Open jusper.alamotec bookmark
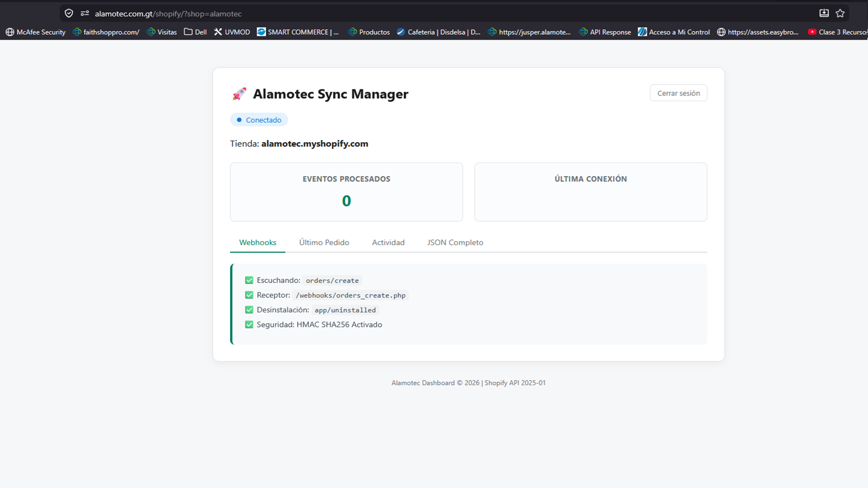Image resolution: width=868 pixels, height=488 pixels. tap(529, 32)
